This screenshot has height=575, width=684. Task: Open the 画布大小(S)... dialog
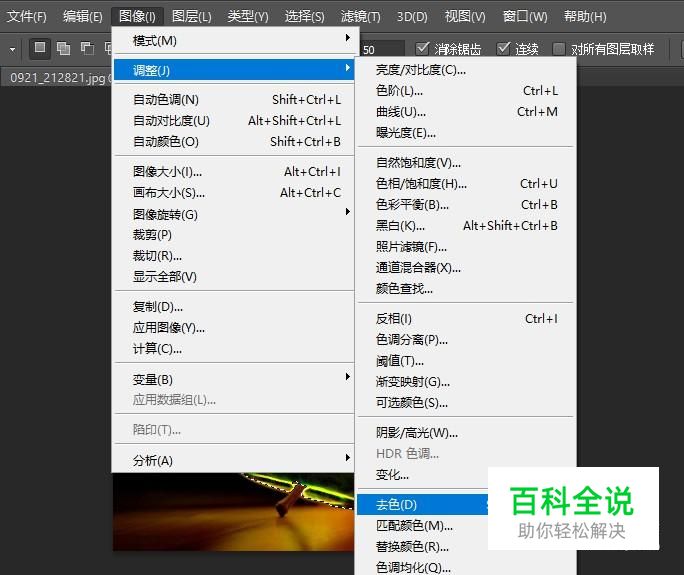point(234,192)
